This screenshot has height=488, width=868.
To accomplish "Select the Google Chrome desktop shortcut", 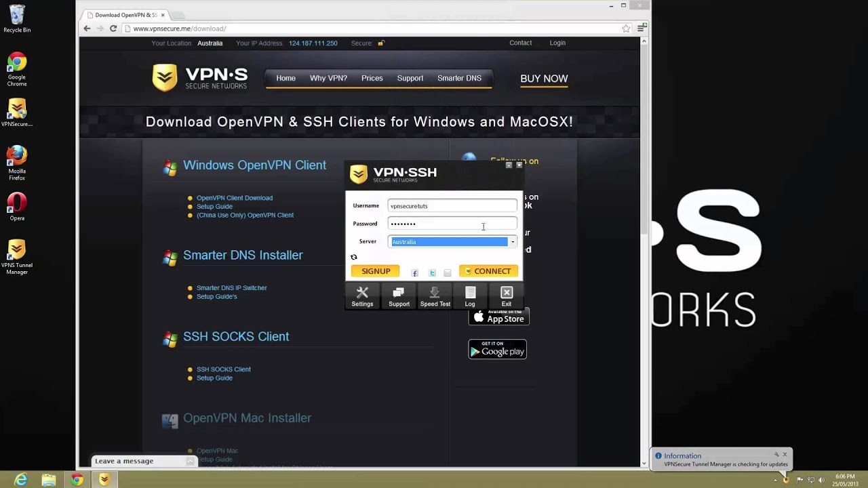I will click(17, 69).
